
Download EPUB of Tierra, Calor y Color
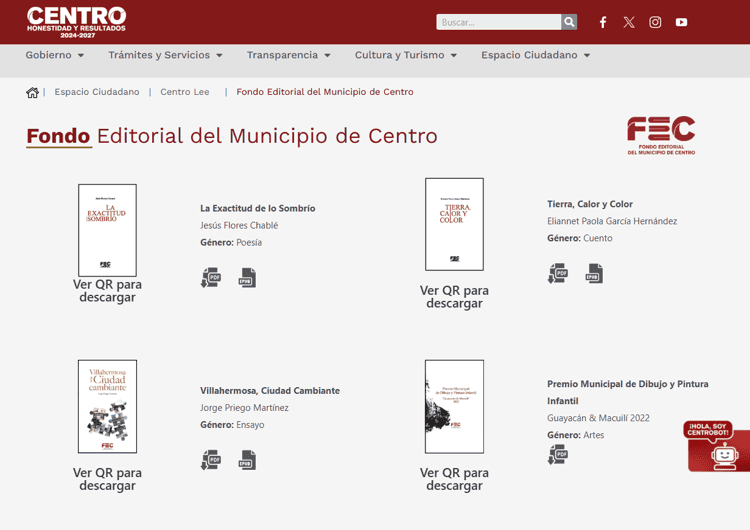(x=594, y=273)
